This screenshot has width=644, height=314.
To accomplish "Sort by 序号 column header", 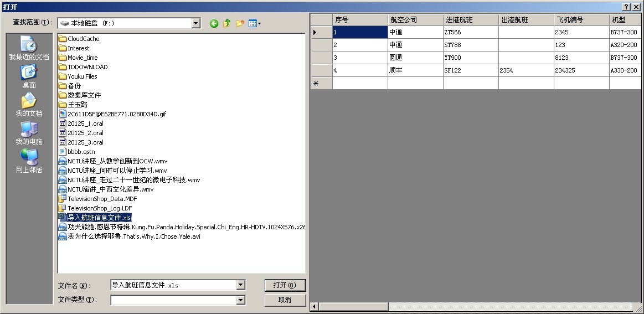I will point(360,20).
